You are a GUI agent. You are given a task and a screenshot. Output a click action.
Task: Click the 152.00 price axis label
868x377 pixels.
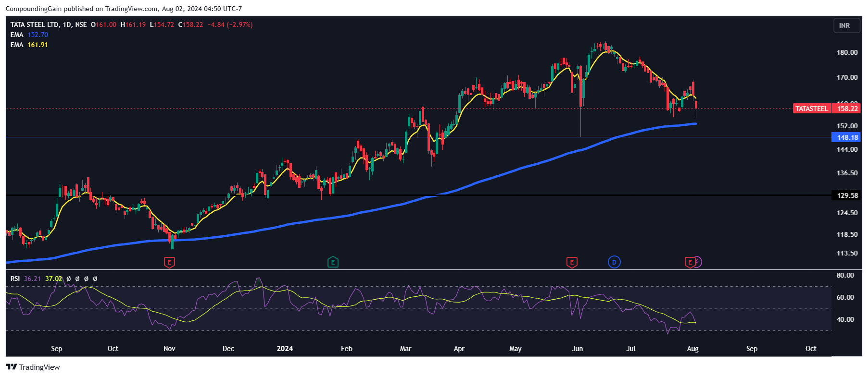point(847,126)
